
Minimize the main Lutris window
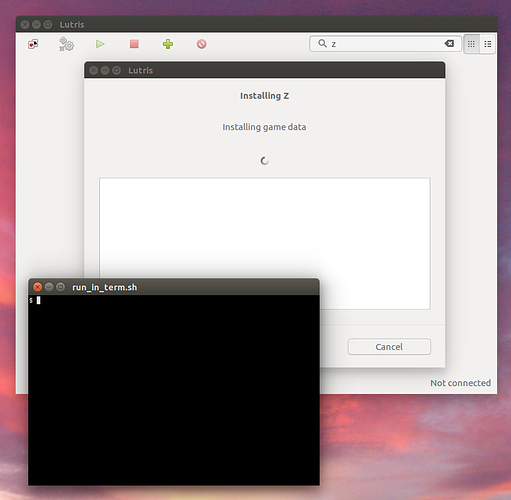[36, 24]
